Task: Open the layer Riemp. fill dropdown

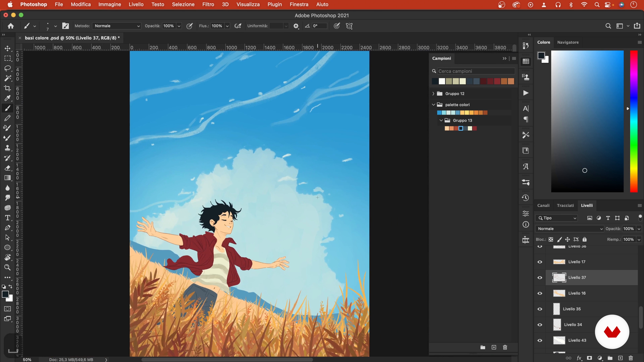Action: [x=639, y=239]
